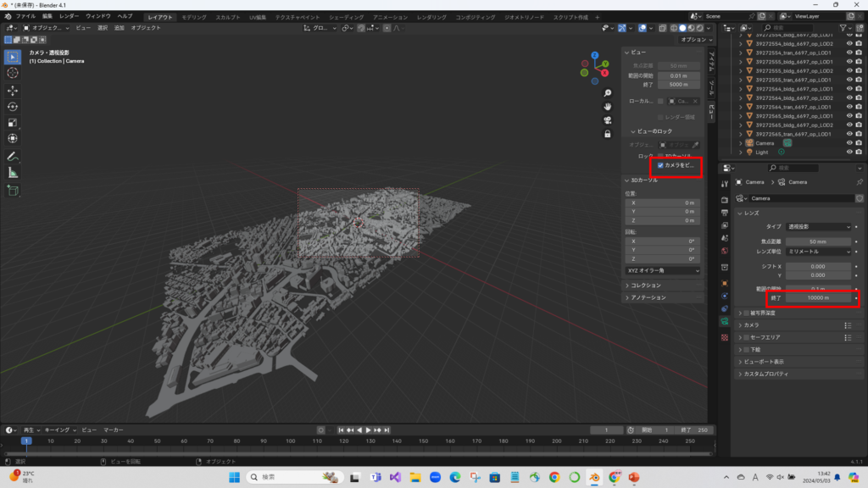This screenshot has width=868, height=488.
Task: Switch to the モデリング workspace tab
Action: point(194,16)
